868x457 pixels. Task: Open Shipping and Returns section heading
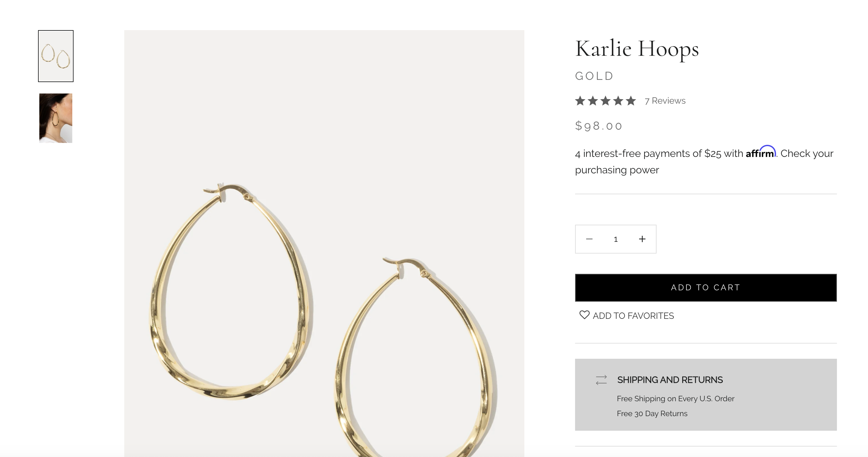[670, 380]
